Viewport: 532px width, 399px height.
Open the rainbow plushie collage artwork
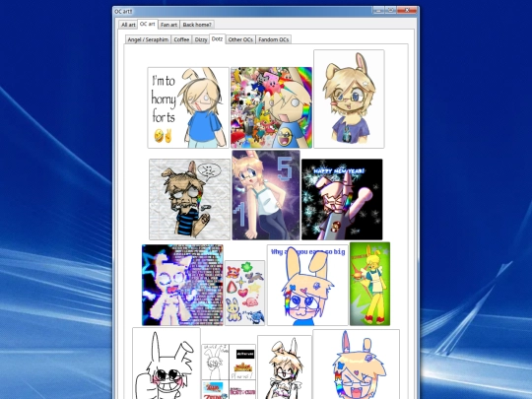click(x=272, y=107)
